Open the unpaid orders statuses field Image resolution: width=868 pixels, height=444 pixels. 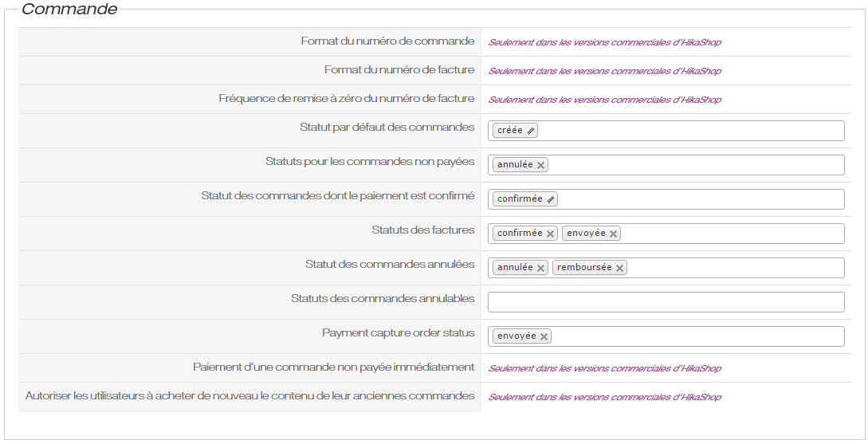(693, 165)
